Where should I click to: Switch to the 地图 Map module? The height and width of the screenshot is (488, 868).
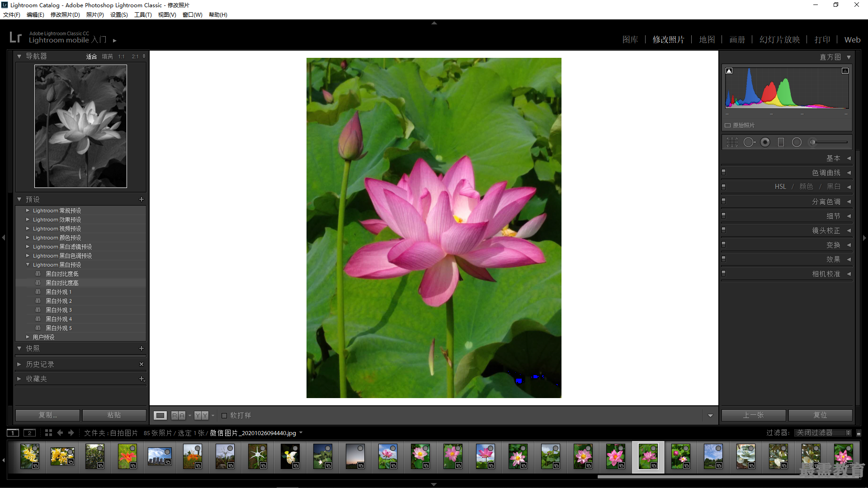pyautogui.click(x=707, y=40)
